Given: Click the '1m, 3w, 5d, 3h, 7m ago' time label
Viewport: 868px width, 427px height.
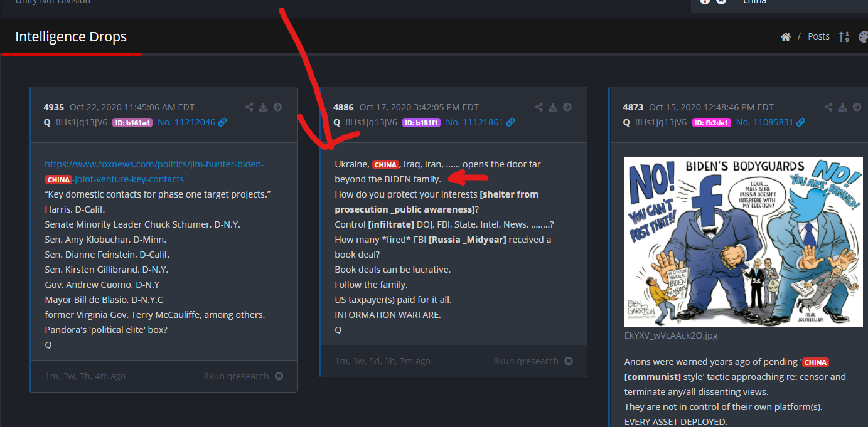Looking at the screenshot, I should (x=383, y=361).
